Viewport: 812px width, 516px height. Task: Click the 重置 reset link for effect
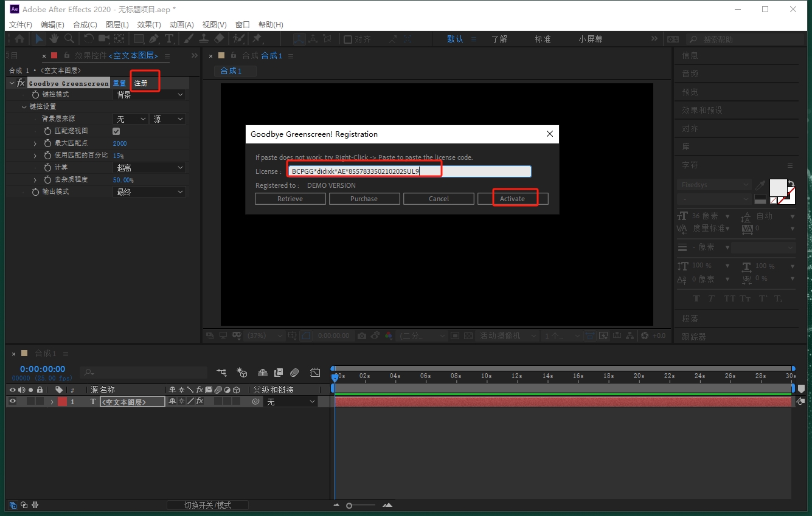coord(120,83)
